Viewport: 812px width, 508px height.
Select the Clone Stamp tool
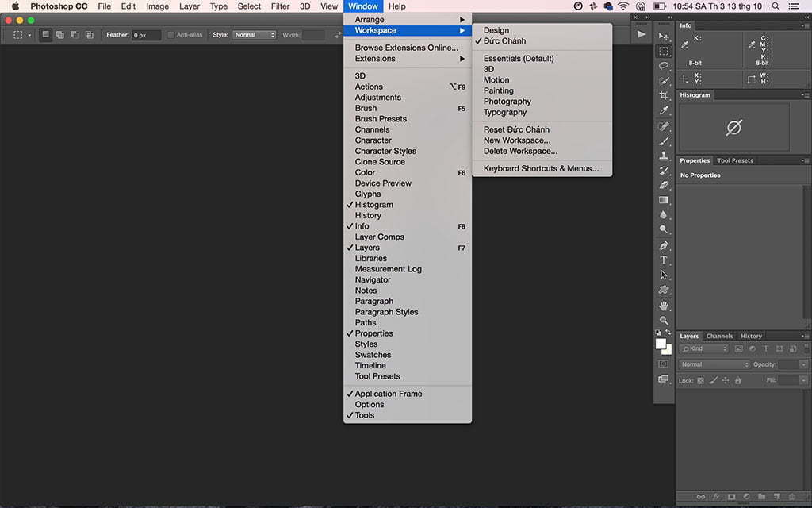[664, 156]
